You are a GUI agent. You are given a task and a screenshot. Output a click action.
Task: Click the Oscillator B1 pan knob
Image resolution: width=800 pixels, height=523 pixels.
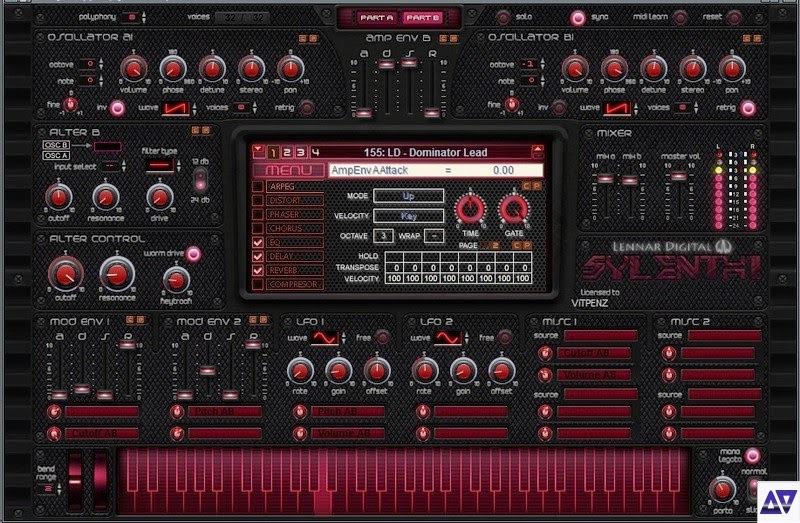coord(732,69)
